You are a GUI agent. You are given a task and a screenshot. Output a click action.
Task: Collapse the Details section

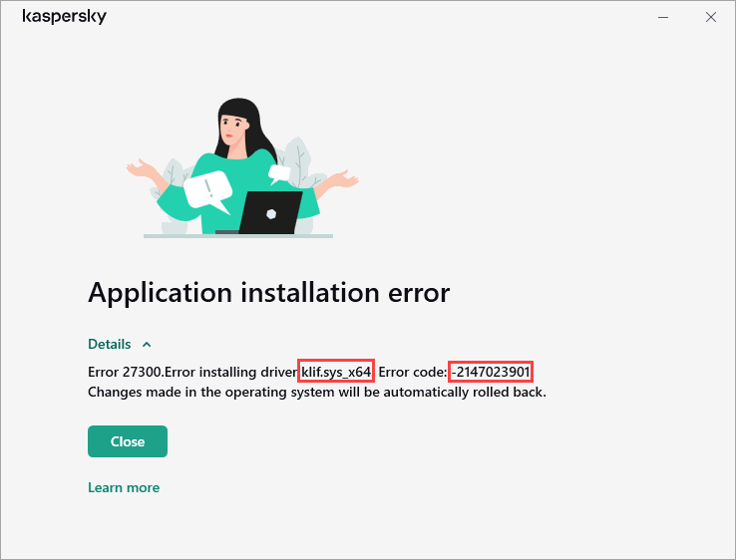pos(110,344)
